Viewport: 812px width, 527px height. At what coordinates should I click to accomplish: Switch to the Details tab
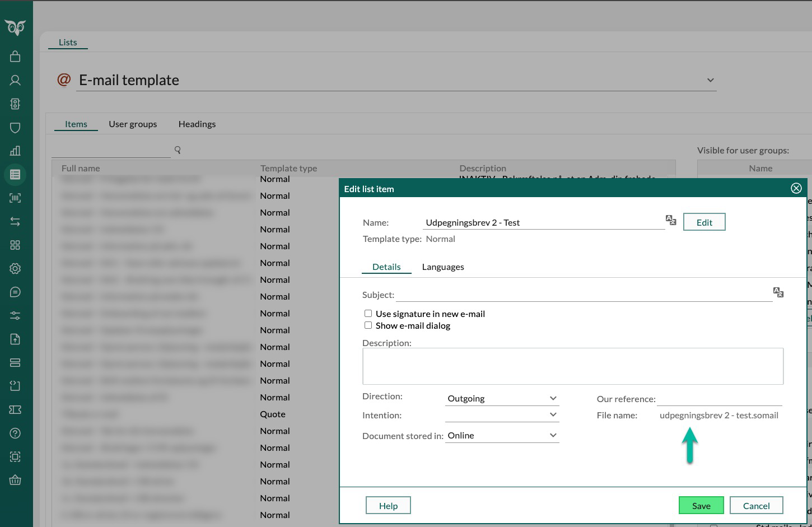(386, 267)
